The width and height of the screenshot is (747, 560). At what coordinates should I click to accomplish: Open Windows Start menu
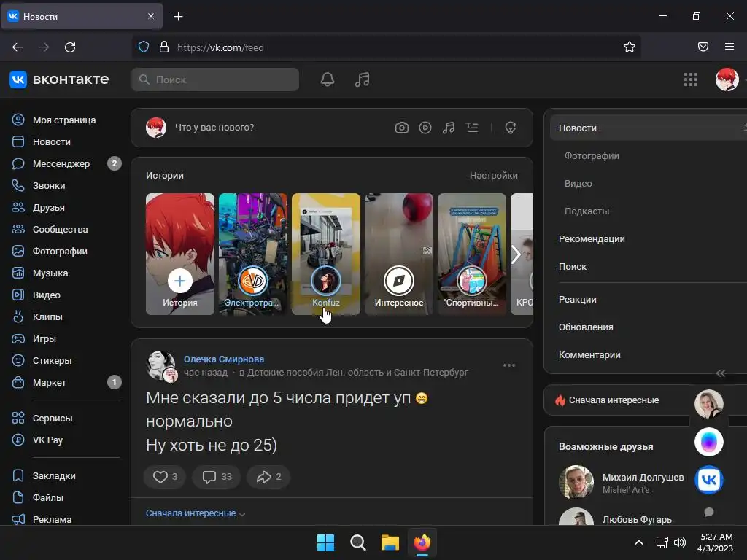[x=326, y=542]
